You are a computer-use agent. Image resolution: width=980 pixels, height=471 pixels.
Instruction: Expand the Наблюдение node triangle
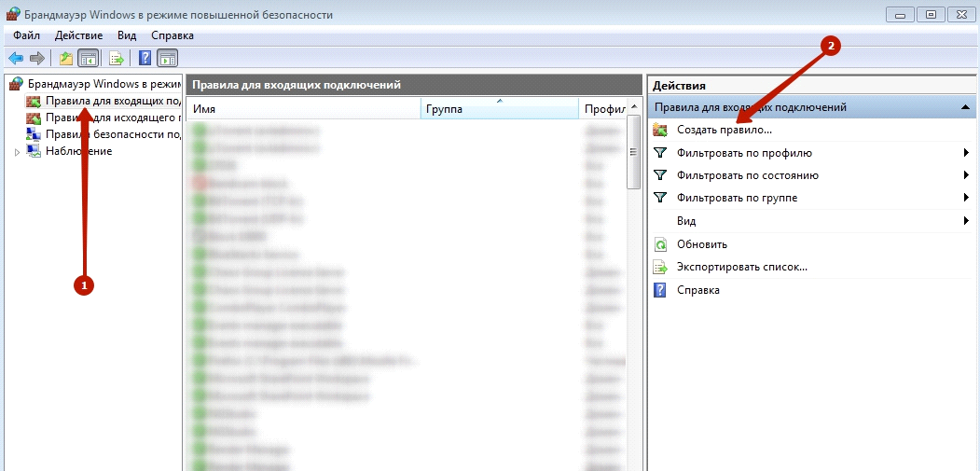[x=17, y=151]
